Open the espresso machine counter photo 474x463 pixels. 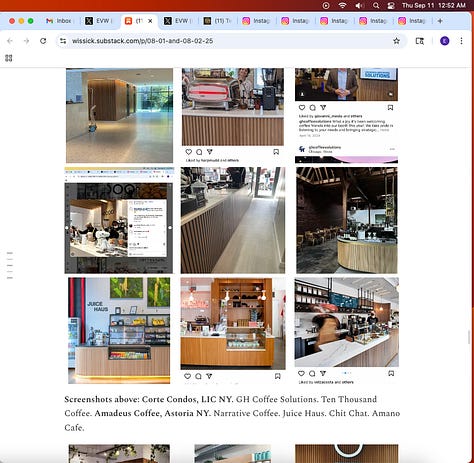233,107
